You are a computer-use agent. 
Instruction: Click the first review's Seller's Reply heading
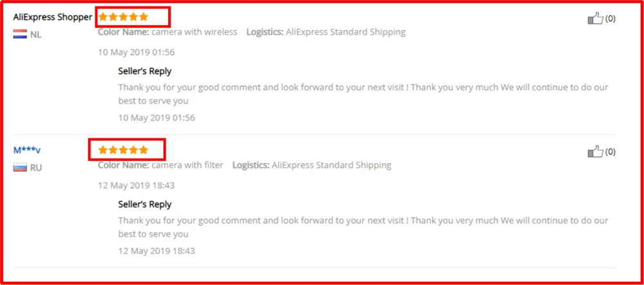point(144,71)
